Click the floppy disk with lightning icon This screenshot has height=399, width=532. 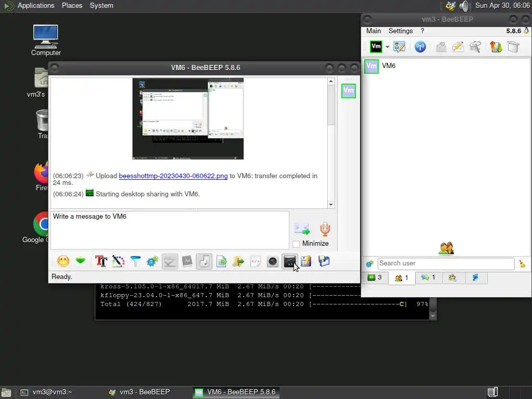click(305, 261)
